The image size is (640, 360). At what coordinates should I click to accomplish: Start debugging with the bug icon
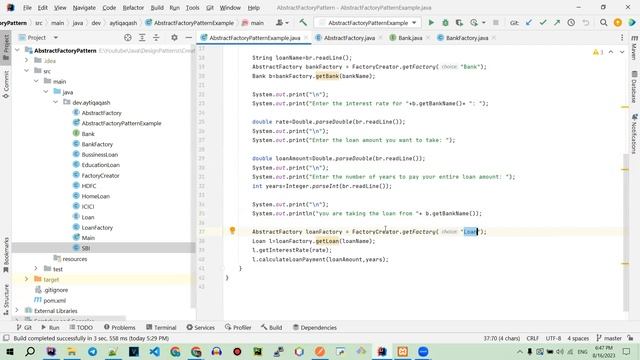[445, 23]
